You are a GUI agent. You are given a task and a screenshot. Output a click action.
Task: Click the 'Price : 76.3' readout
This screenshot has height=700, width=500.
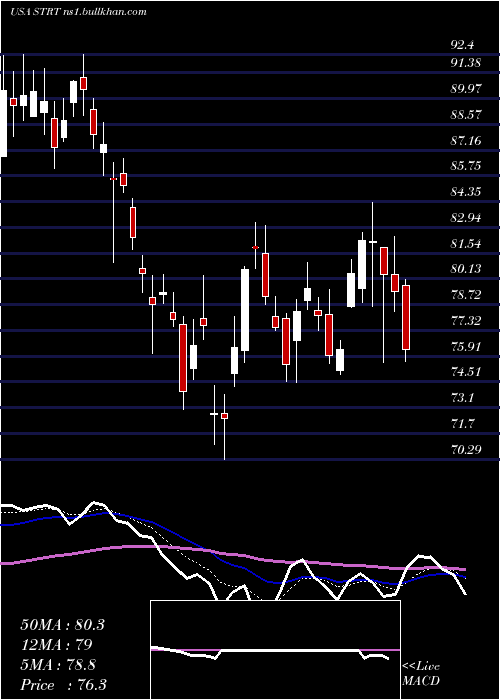coord(63,685)
